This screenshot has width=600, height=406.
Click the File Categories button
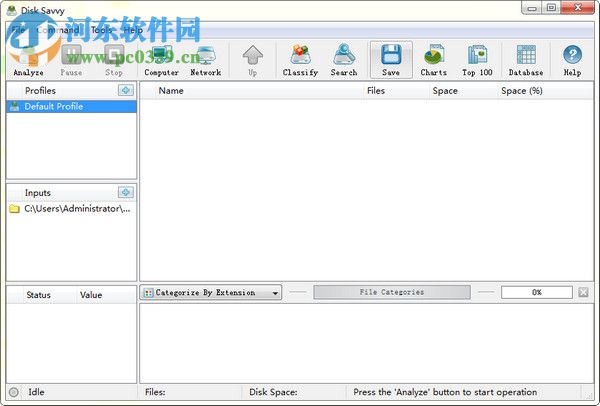(392, 292)
